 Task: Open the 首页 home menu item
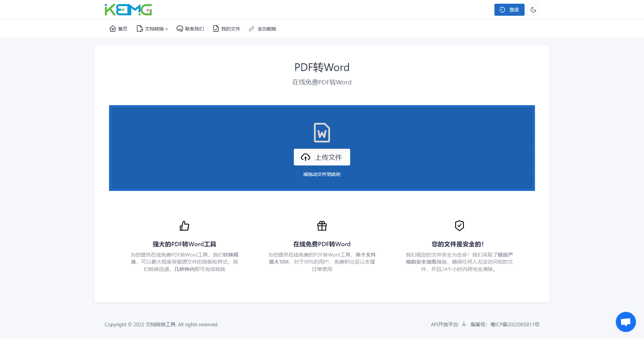[x=119, y=29]
